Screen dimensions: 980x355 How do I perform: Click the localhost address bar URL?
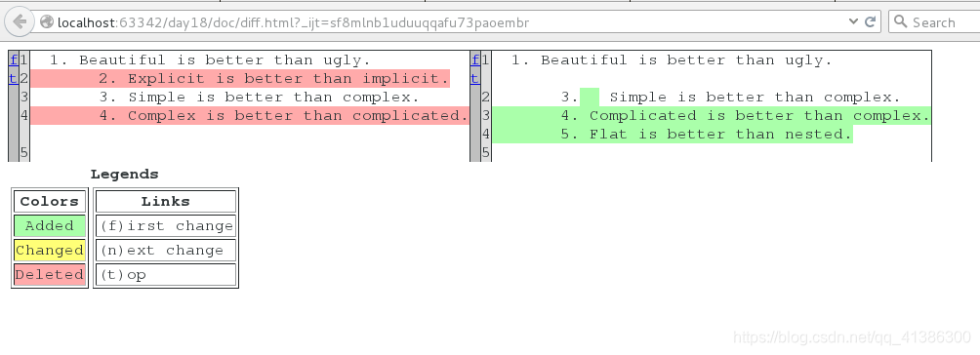293,22
